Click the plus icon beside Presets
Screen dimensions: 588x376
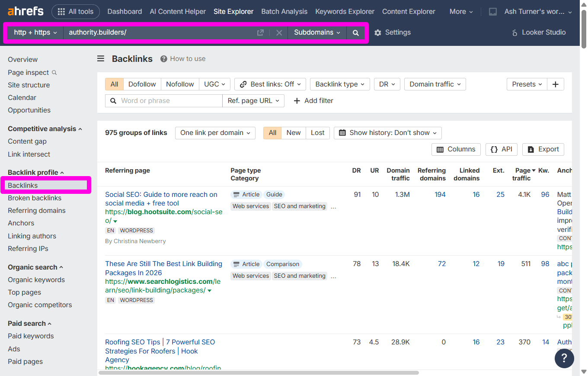click(x=556, y=84)
